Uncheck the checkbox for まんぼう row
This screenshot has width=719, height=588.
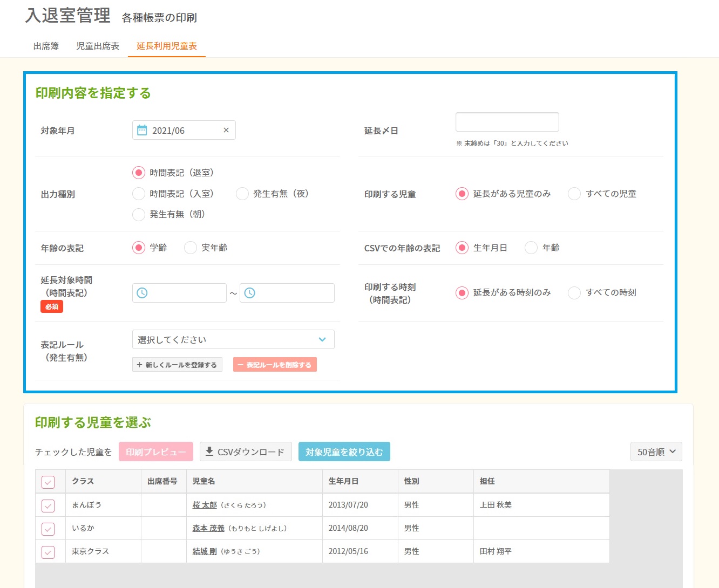coord(48,505)
